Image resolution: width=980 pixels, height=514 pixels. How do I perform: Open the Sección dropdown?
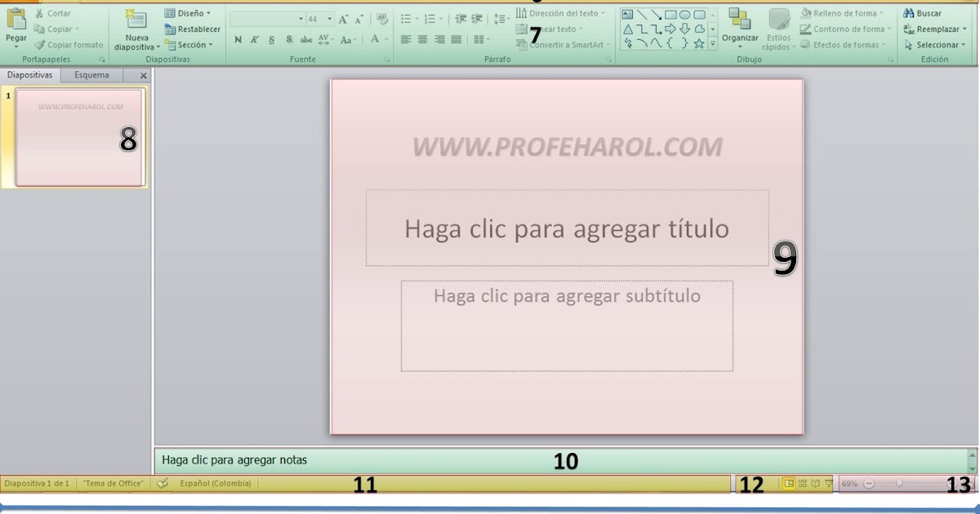189,45
